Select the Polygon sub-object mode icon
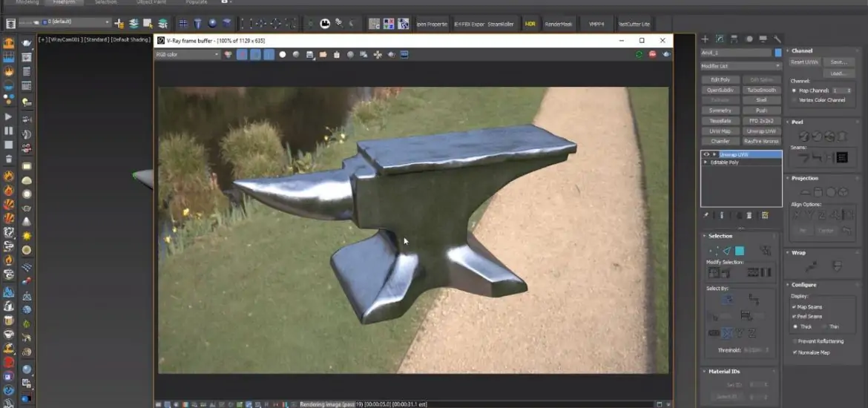Image resolution: width=868 pixels, height=408 pixels. (x=740, y=251)
